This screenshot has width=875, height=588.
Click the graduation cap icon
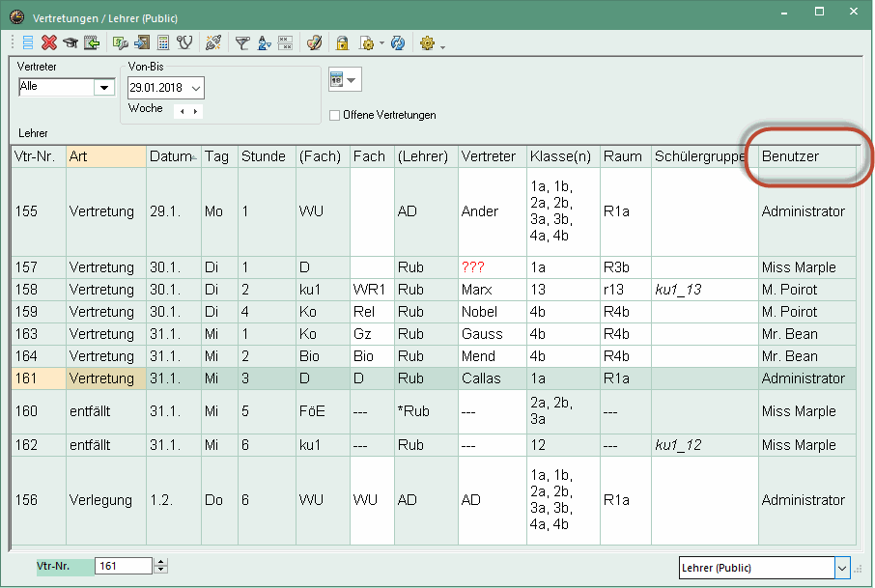[x=71, y=42]
